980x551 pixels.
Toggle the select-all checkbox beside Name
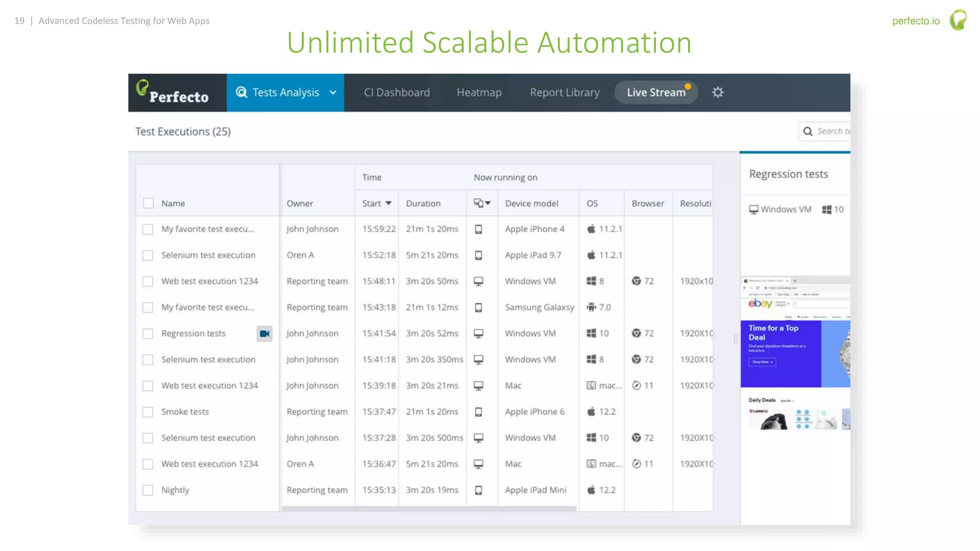148,203
